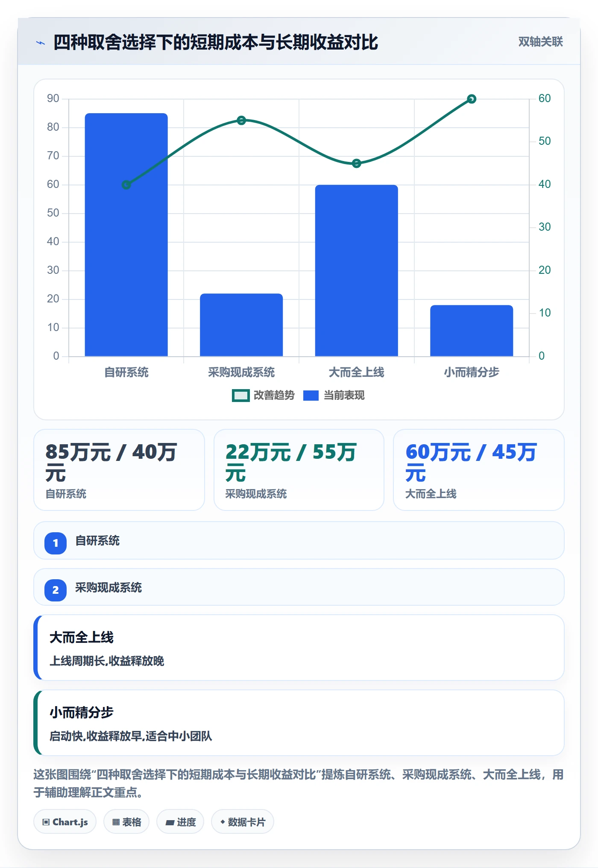Click the Chart.js tag chip
The width and height of the screenshot is (598, 868).
point(65,822)
